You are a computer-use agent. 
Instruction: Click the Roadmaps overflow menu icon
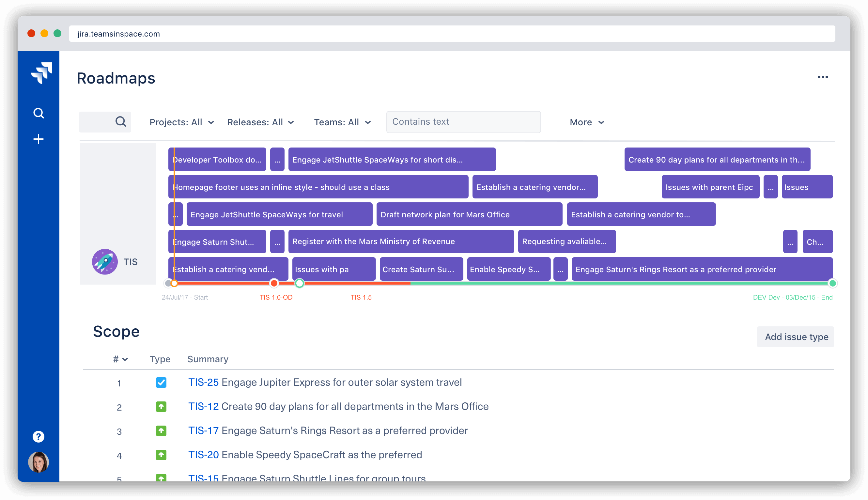(824, 77)
